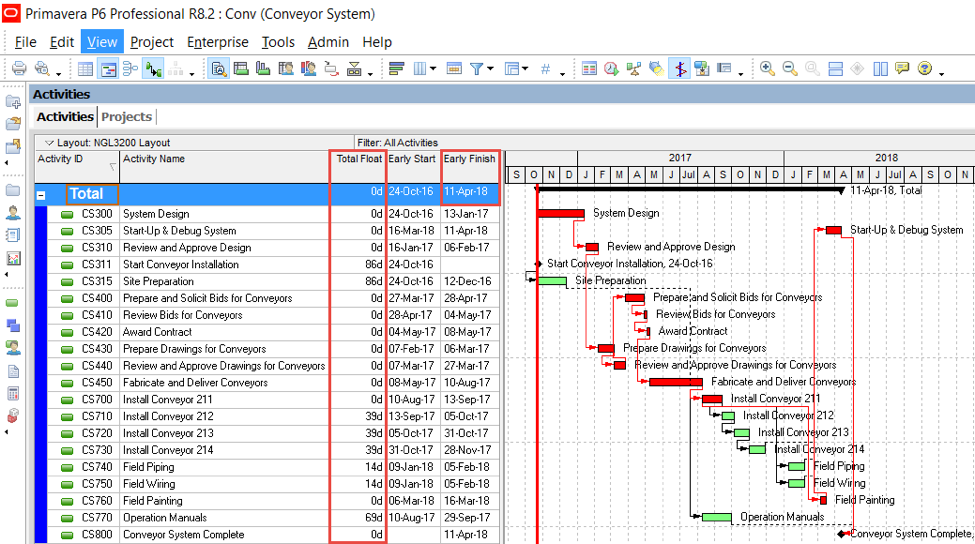Sort by the Activity ID column header
The image size is (975, 544).
(76, 167)
